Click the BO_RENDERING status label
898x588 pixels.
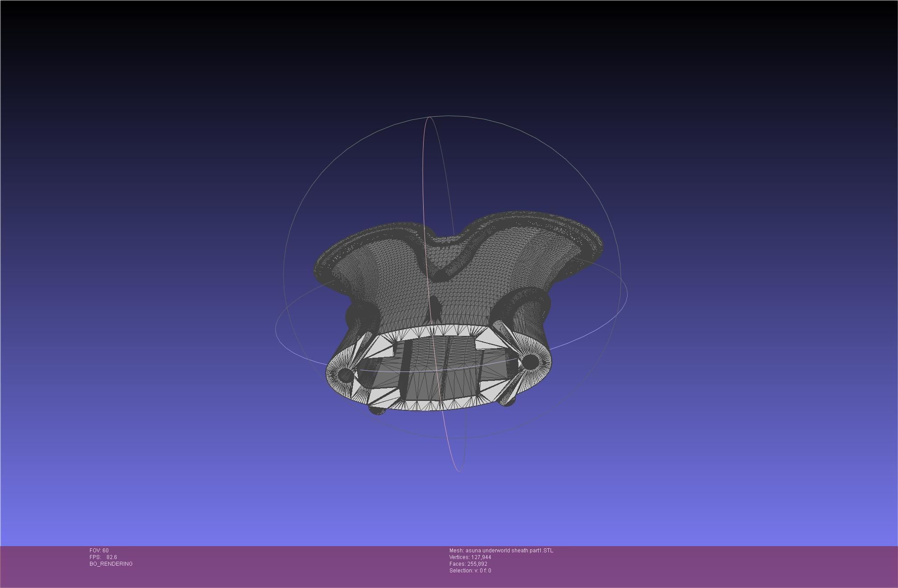(x=111, y=563)
